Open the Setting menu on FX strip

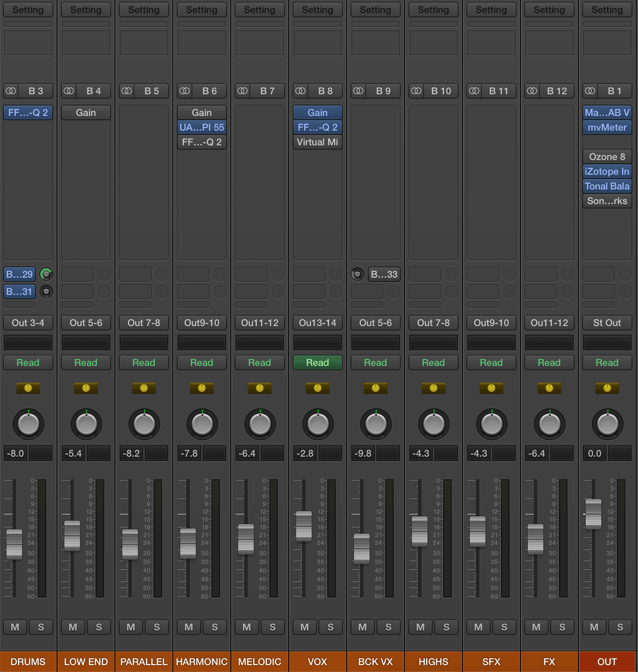coord(549,10)
